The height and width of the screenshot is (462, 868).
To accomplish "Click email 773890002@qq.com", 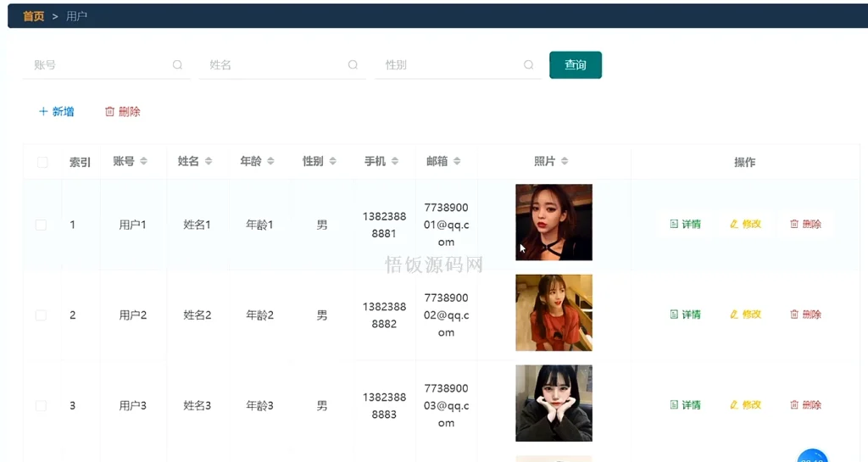I will click(x=446, y=314).
